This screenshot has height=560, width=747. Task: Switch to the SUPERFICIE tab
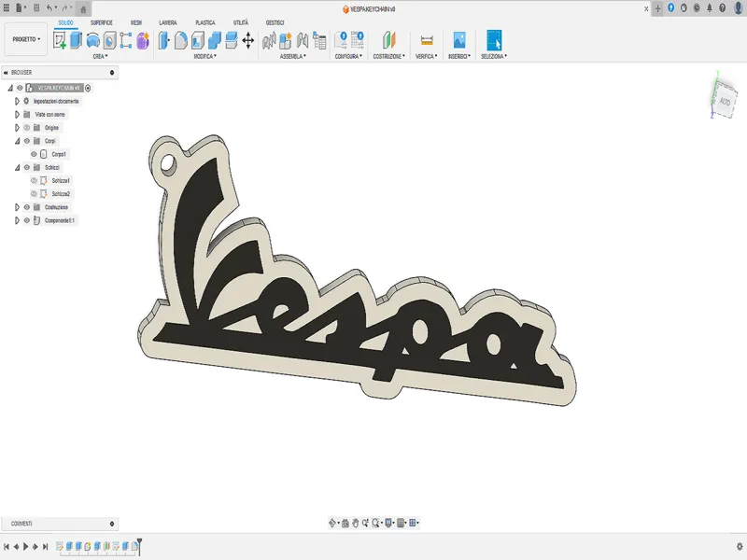102,22
